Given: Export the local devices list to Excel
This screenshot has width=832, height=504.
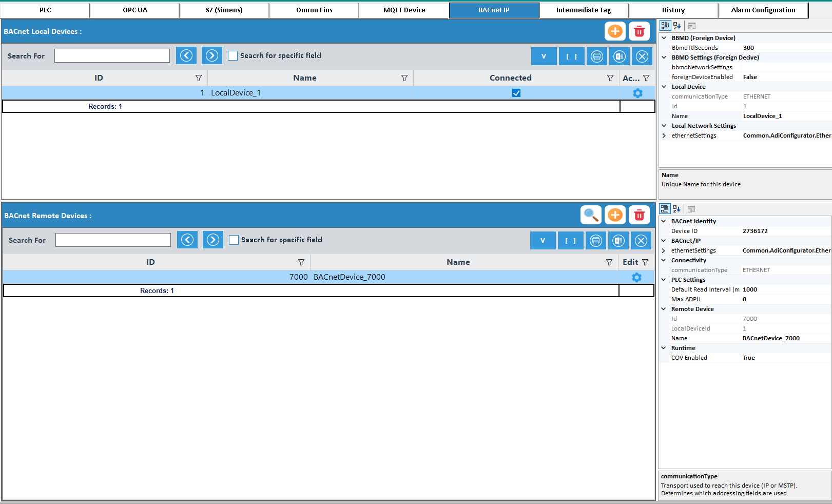Looking at the screenshot, I should [620, 56].
